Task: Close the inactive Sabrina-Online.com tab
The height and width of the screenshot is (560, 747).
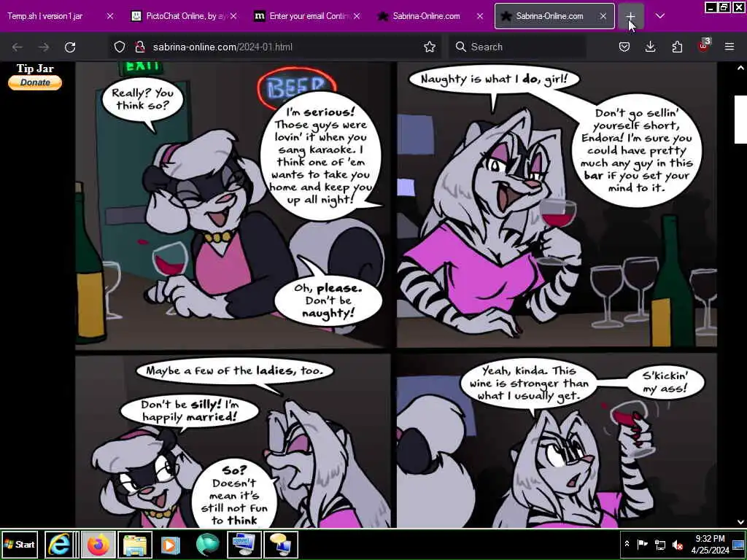Action: click(x=480, y=16)
